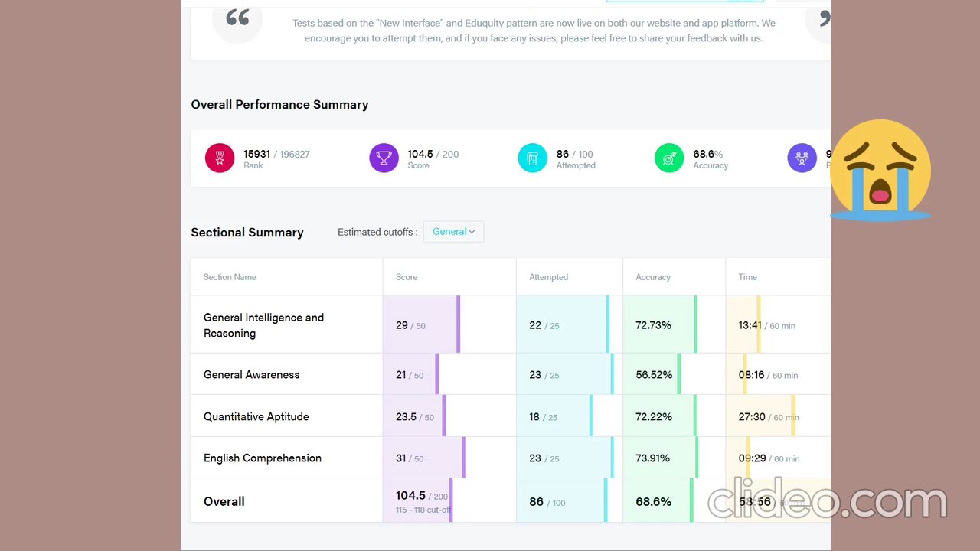Click the chevron arrow beside General
This screenshot has width=980, height=551.
point(472,232)
